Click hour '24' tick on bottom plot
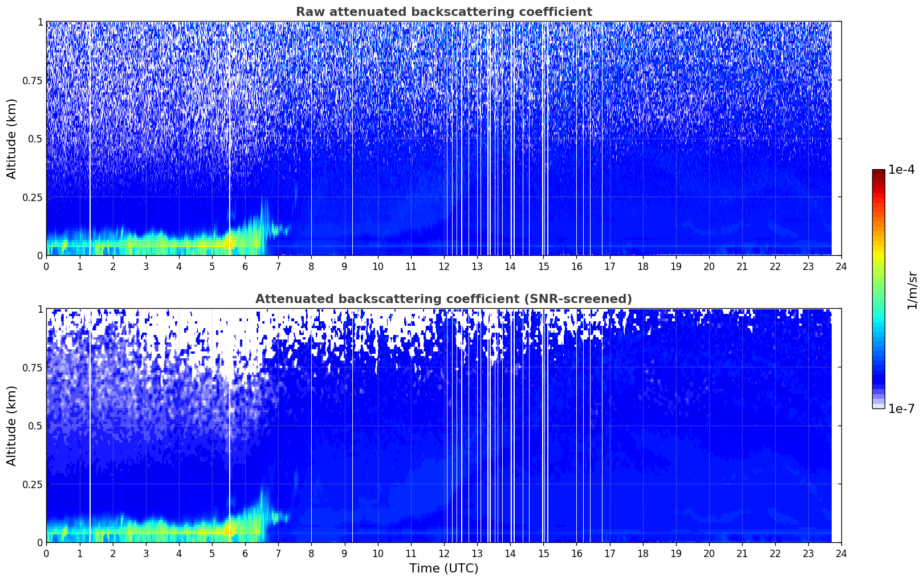This screenshot has height=581, width=924. [841, 553]
